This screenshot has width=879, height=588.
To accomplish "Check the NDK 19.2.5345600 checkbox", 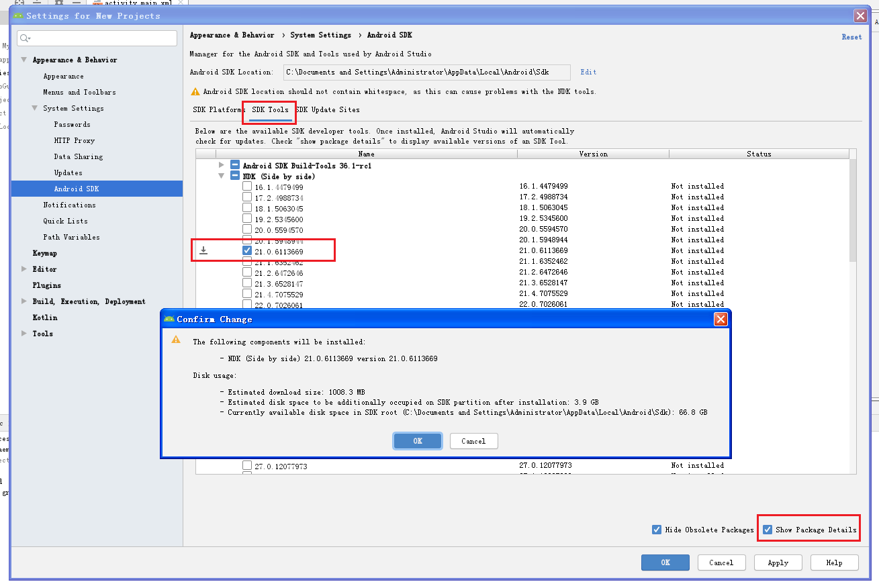I will tap(247, 219).
